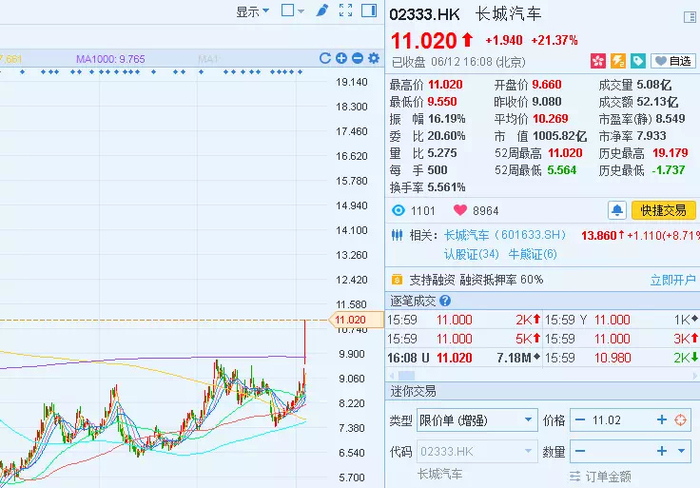Open the 显示 display dropdown
Screen dimensions: 700x488
pyautogui.click(x=252, y=11)
